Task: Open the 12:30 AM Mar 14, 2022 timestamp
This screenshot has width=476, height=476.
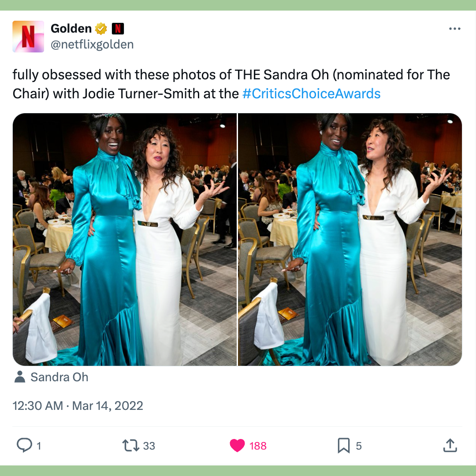Action: pyautogui.click(x=78, y=405)
